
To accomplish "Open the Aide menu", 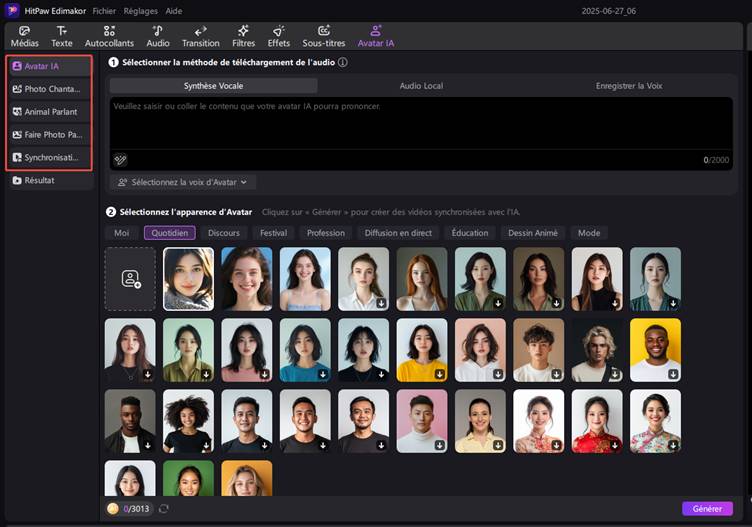I will [x=174, y=11].
